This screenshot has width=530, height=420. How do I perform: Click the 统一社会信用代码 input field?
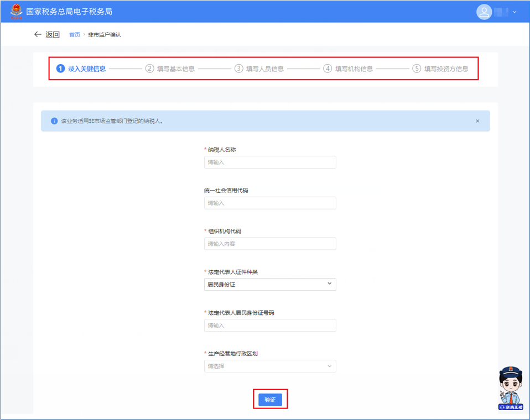[270, 203]
